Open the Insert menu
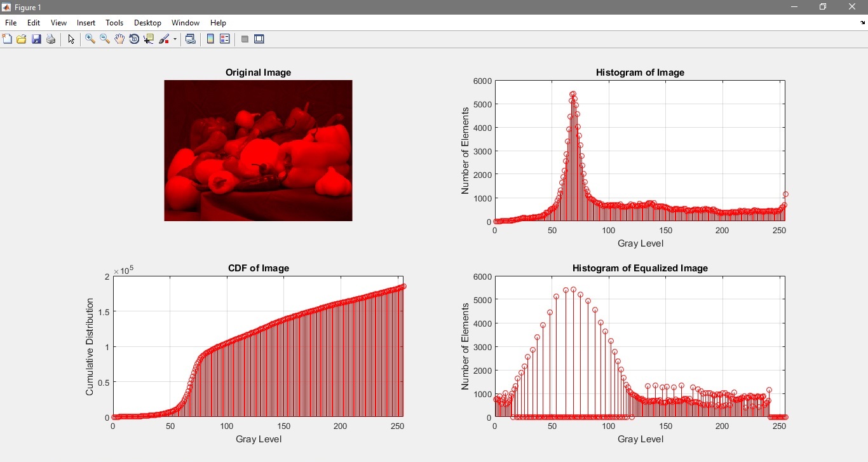 click(x=86, y=23)
